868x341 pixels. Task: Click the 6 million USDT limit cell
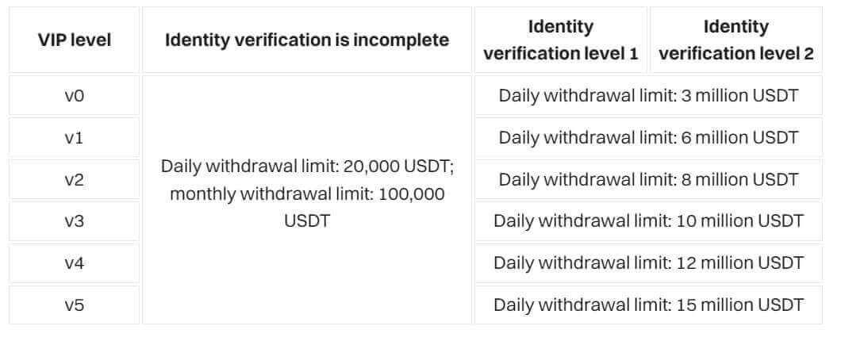[648, 138]
